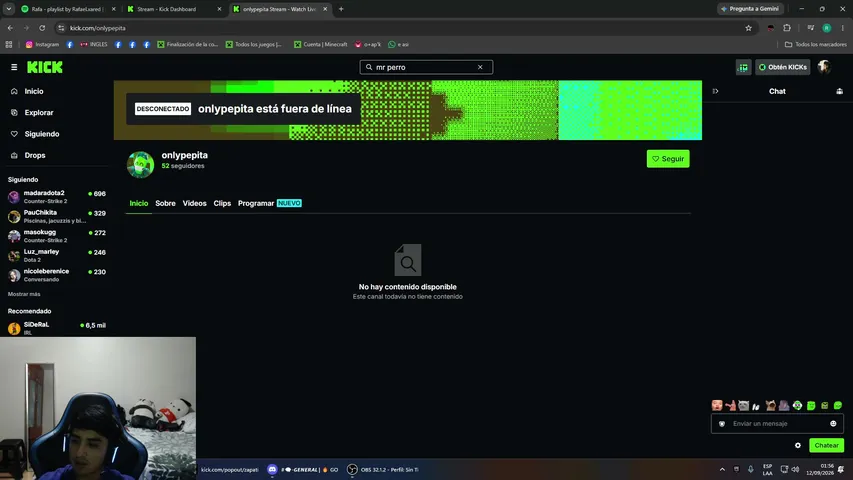Clear the 'mr perro' search text

click(x=480, y=67)
